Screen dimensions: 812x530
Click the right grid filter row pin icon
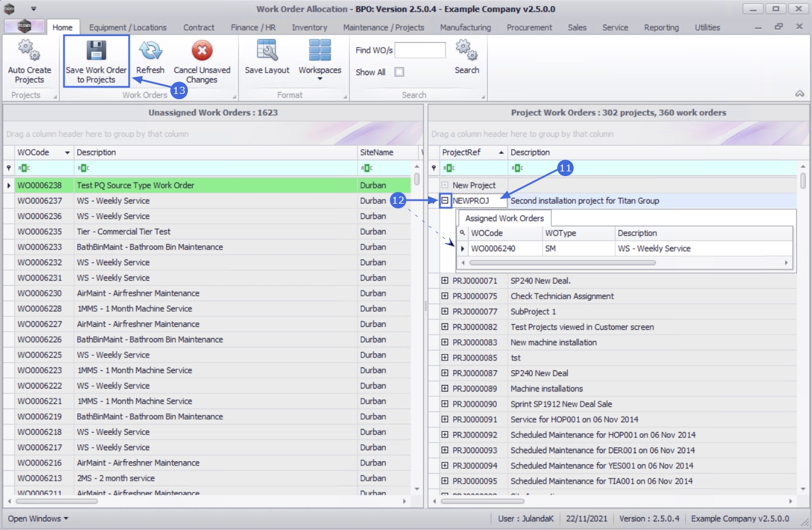click(x=434, y=168)
